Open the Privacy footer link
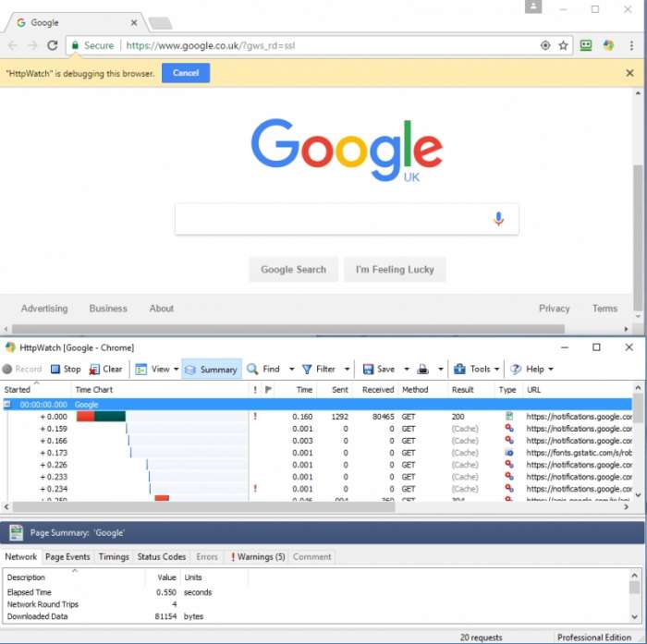Screen dimensions: 647x644 pyautogui.click(x=554, y=309)
